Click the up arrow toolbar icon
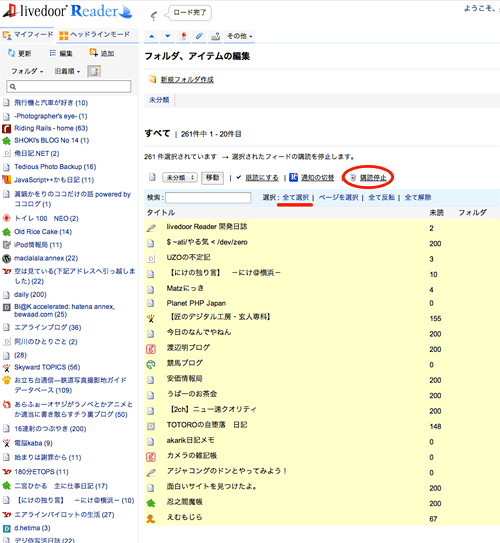This screenshot has height=543, width=500. [x=152, y=36]
